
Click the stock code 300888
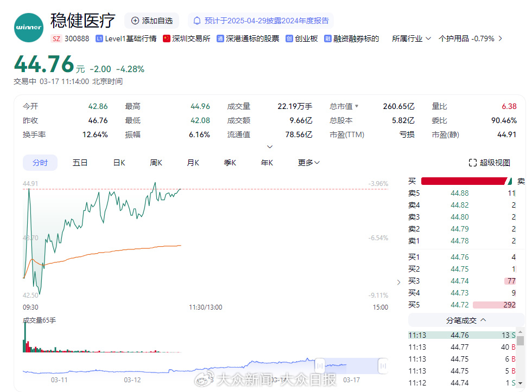pyautogui.click(x=77, y=38)
